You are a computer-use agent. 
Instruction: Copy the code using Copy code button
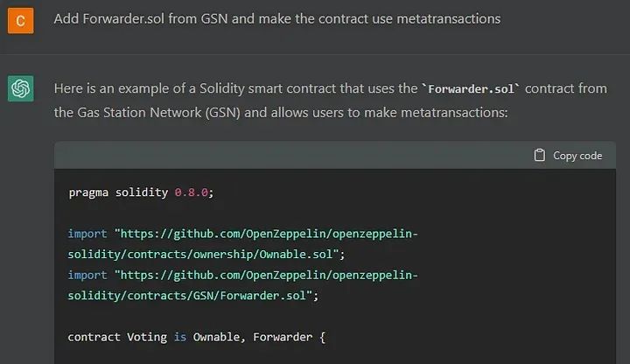pos(568,156)
